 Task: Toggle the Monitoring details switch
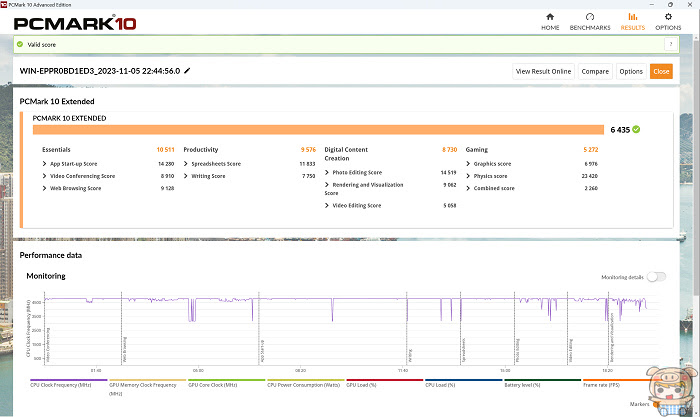tap(656, 277)
